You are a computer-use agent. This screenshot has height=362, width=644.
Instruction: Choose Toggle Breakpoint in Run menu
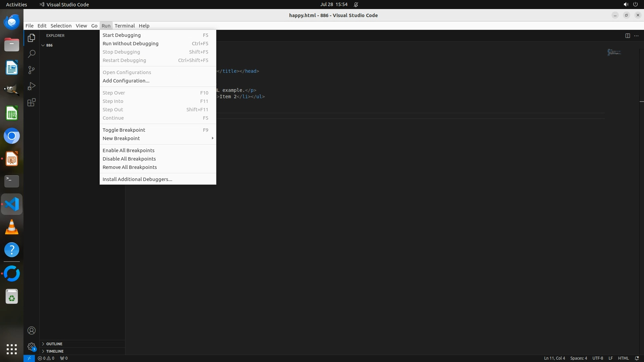click(124, 130)
